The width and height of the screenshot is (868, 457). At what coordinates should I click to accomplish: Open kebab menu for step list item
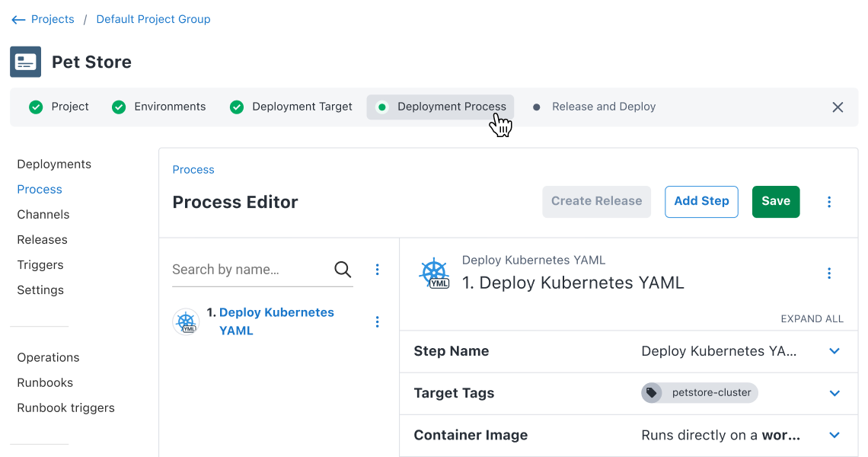377,322
